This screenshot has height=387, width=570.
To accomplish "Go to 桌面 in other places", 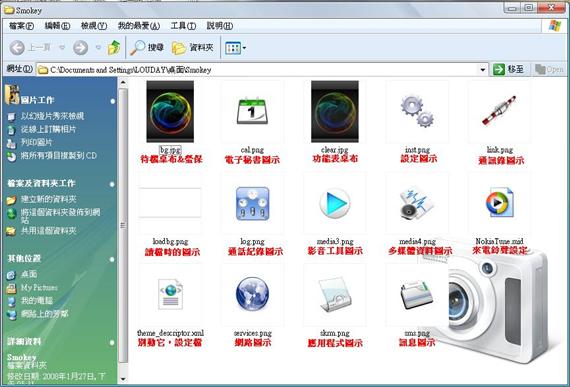I will pos(29,274).
